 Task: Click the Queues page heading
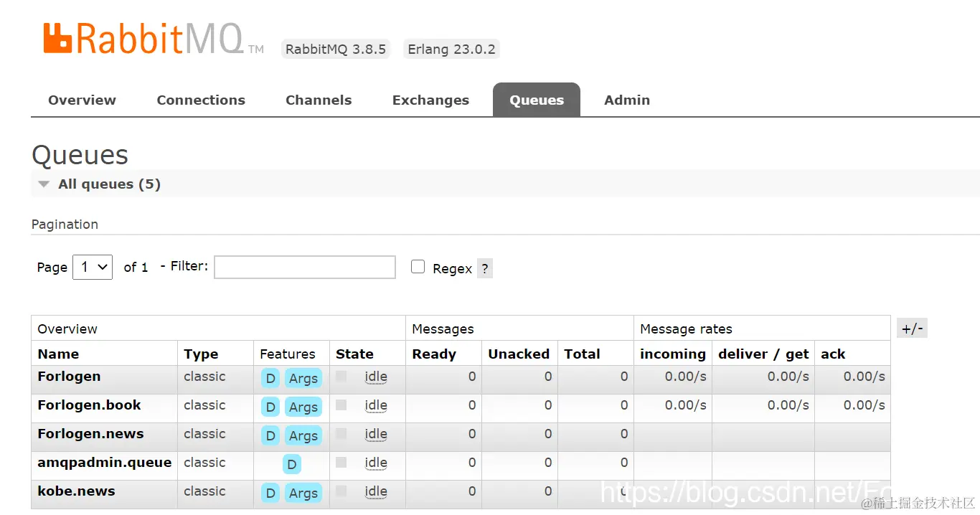click(x=80, y=155)
